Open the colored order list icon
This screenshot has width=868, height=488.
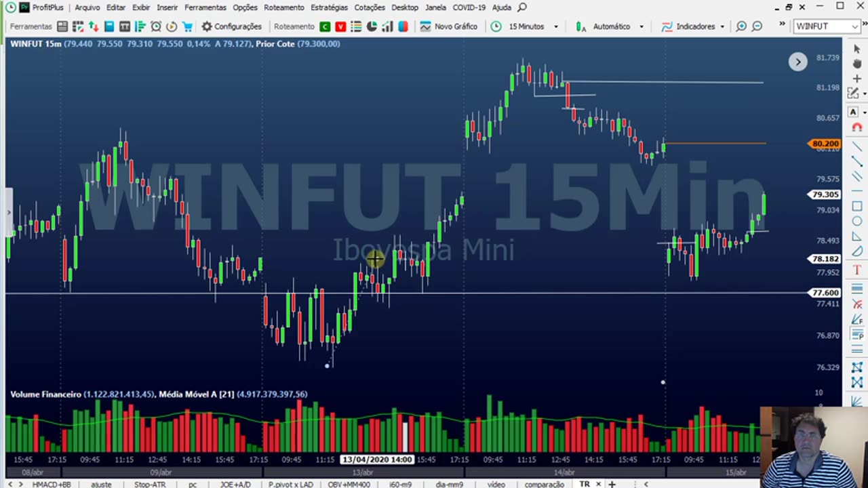click(x=356, y=26)
